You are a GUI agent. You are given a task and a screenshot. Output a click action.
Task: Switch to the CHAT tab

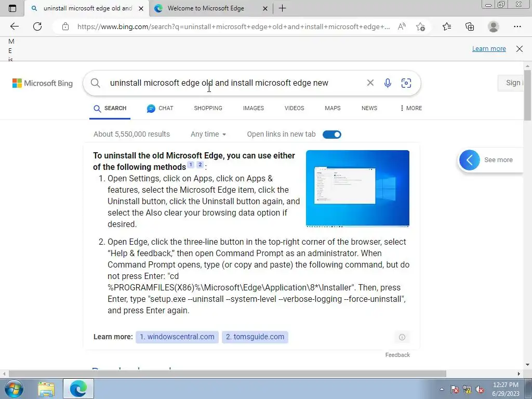160,108
